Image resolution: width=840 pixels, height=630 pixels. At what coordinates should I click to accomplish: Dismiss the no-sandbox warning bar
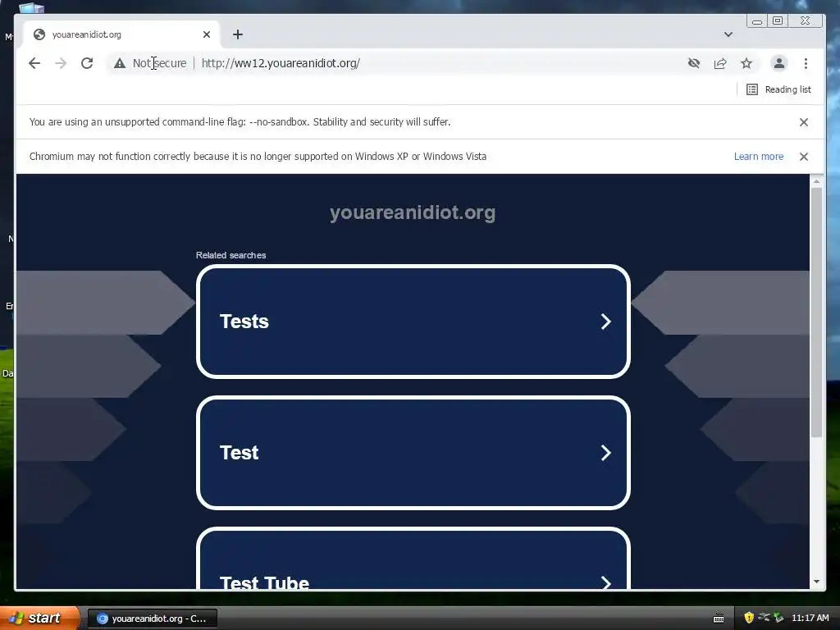pos(804,122)
